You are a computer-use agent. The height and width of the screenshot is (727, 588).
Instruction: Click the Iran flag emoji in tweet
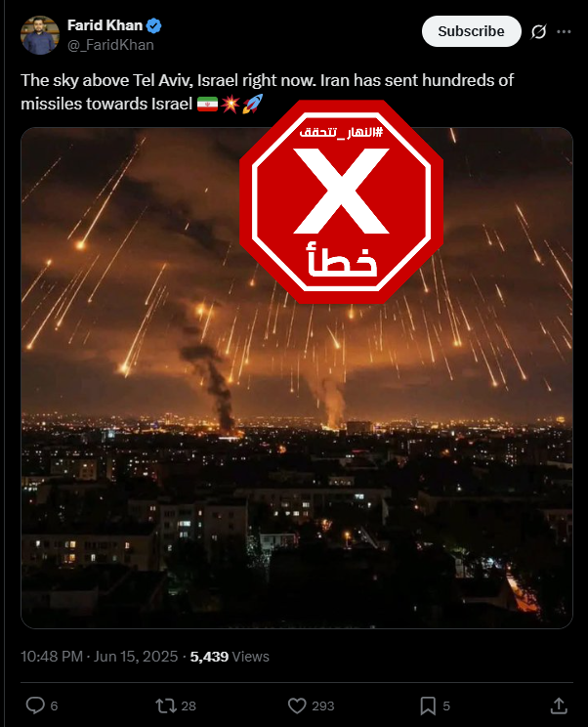(207, 104)
